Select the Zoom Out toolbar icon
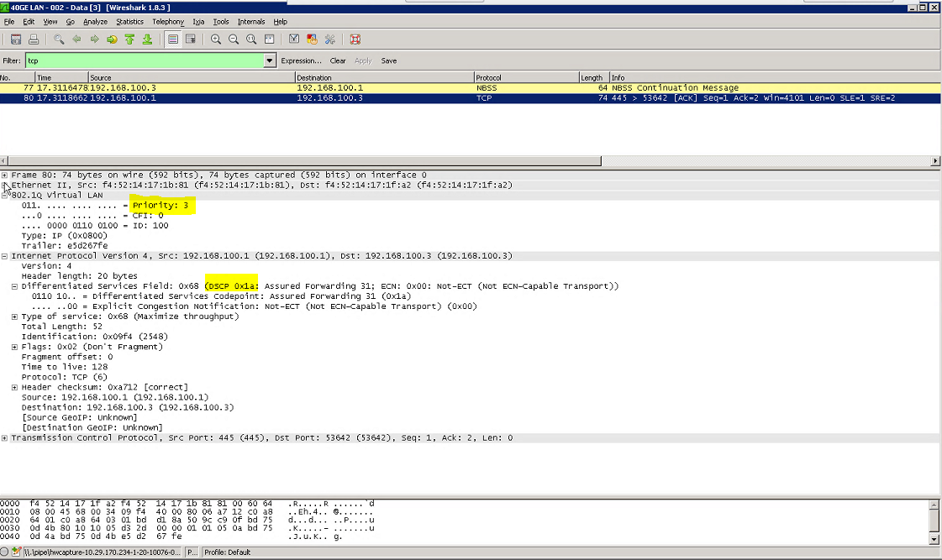 [233, 39]
